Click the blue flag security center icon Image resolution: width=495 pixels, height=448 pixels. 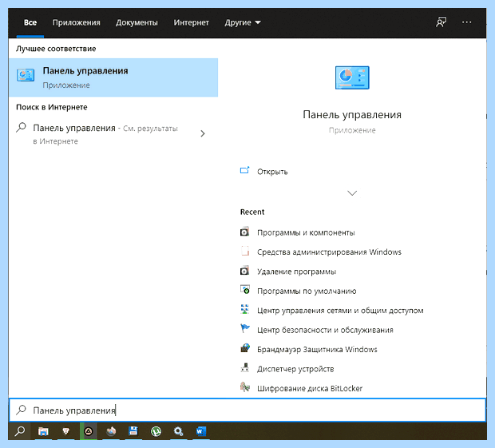point(244,329)
